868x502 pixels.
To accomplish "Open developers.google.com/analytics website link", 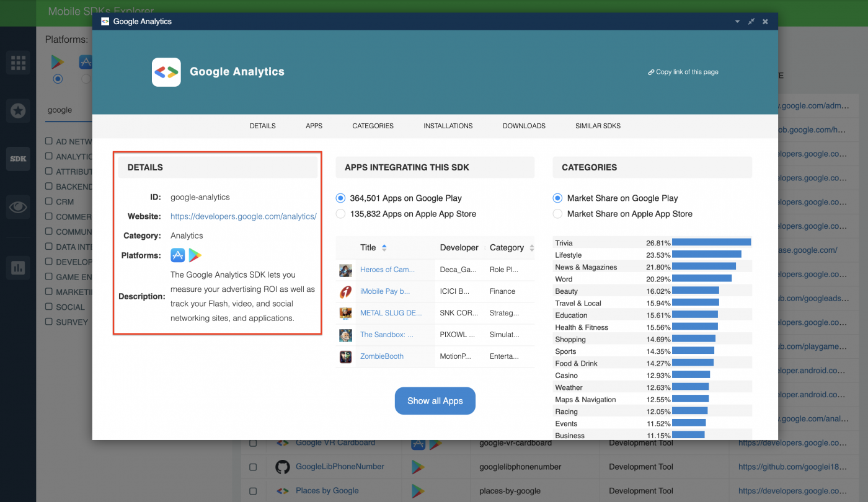I will (244, 216).
